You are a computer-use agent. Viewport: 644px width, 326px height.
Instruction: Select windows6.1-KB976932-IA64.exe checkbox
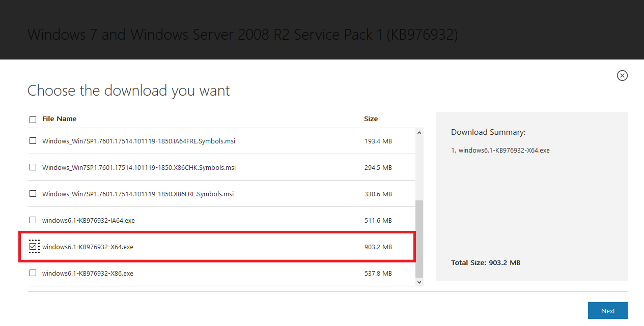click(33, 220)
